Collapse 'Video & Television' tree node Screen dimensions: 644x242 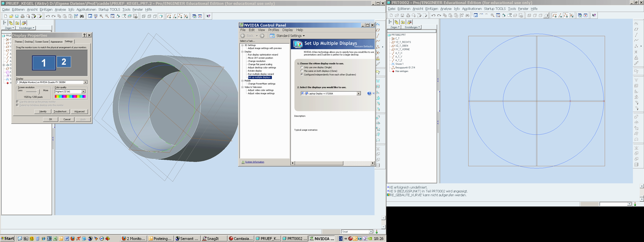tap(242, 87)
